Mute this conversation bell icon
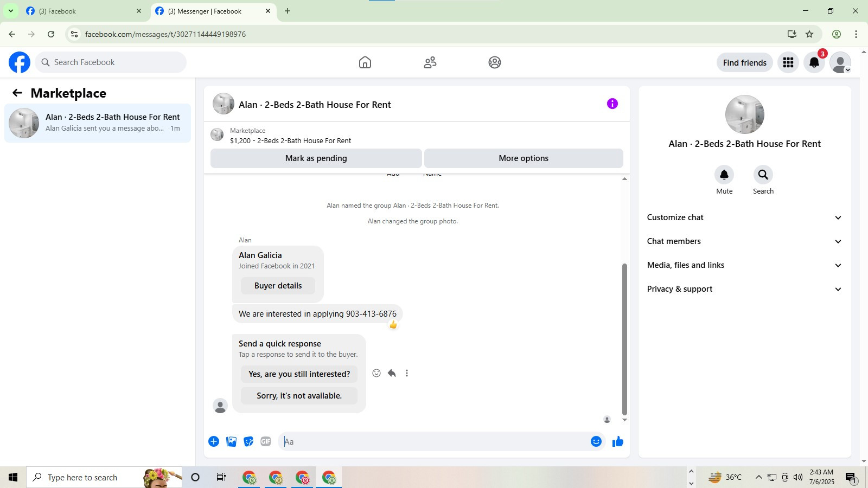This screenshot has width=868, height=488. pyautogui.click(x=724, y=175)
